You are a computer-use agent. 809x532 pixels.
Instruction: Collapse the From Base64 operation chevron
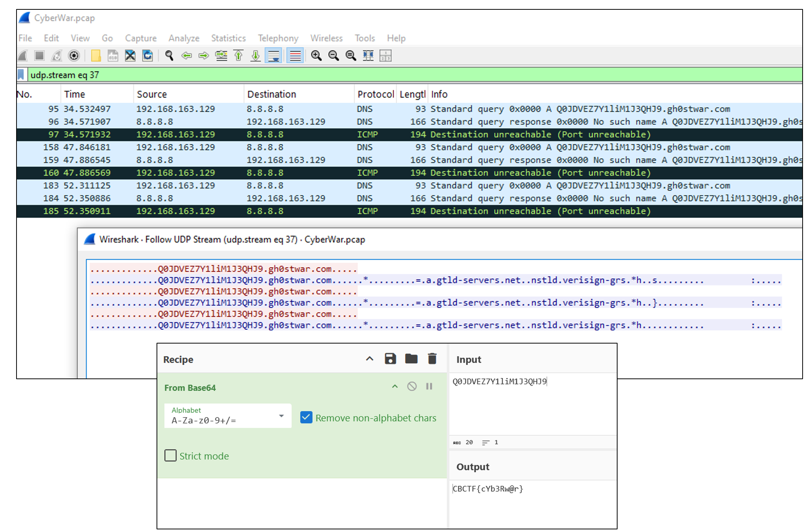coord(395,386)
